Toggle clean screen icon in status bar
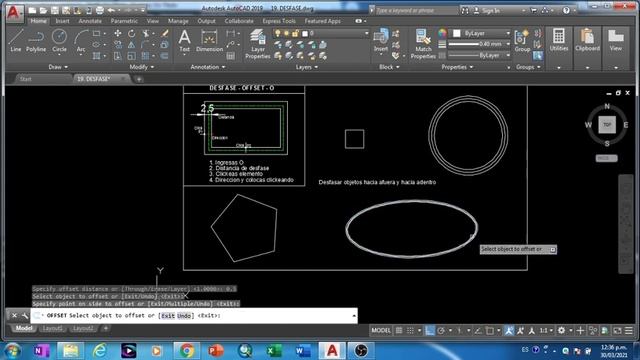Viewport: 640px width, 360px height. click(x=617, y=331)
